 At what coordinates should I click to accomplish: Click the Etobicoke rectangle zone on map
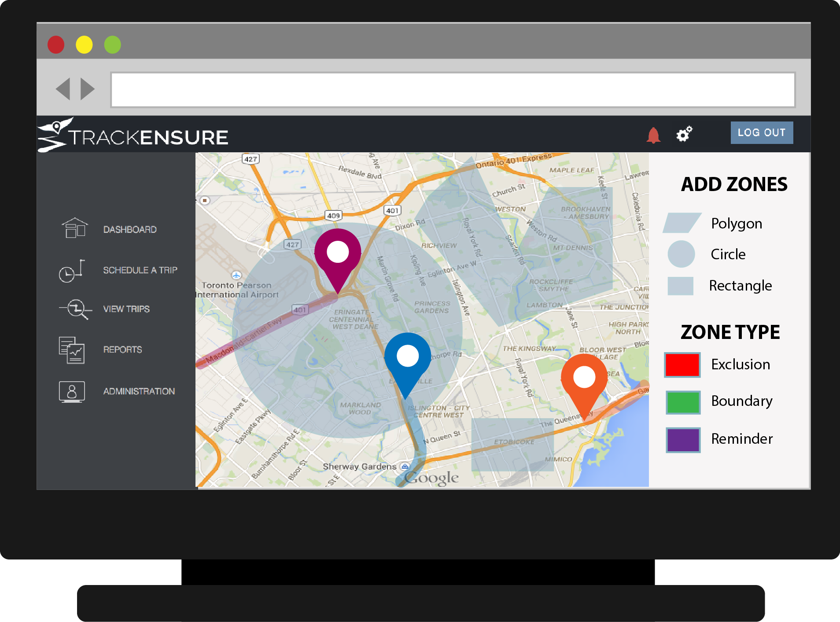coord(512,445)
